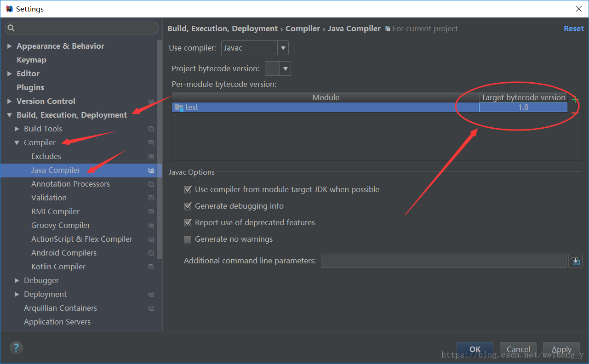This screenshot has height=364, width=589.
Task: Select Annotation Processors in the tree
Action: pyautogui.click(x=70, y=184)
